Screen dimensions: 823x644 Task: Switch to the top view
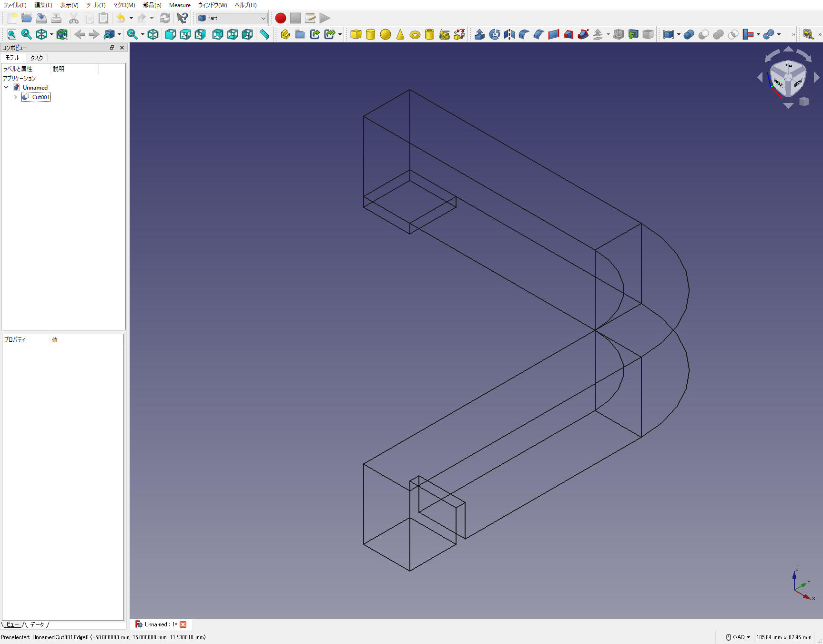185,34
